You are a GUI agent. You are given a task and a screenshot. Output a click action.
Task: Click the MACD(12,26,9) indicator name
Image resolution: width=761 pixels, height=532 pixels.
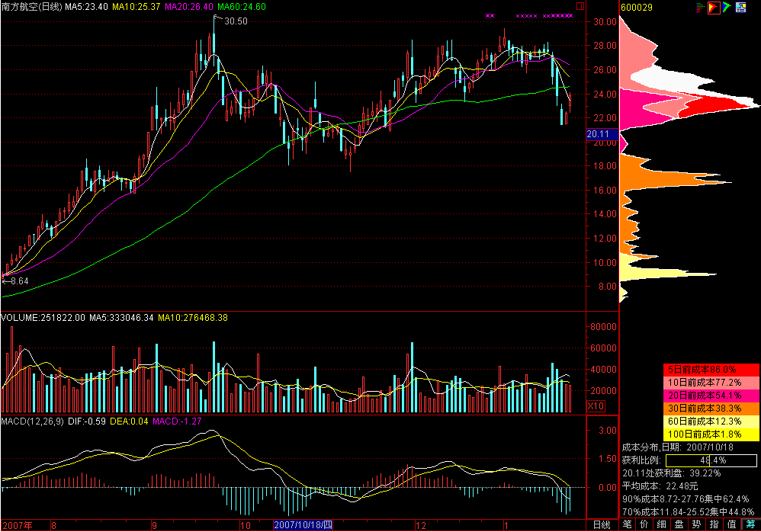coord(33,421)
